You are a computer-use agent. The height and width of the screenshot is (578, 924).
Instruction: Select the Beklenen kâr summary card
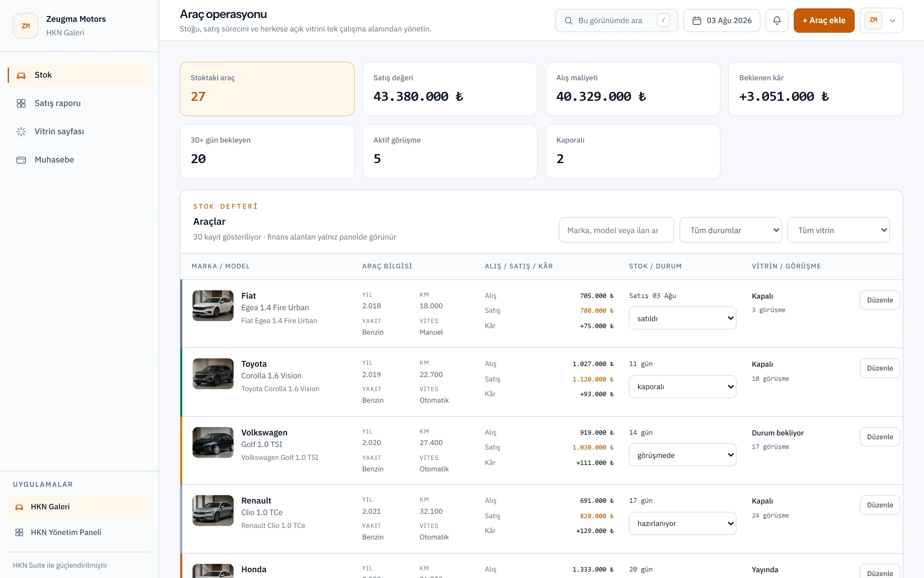point(816,89)
